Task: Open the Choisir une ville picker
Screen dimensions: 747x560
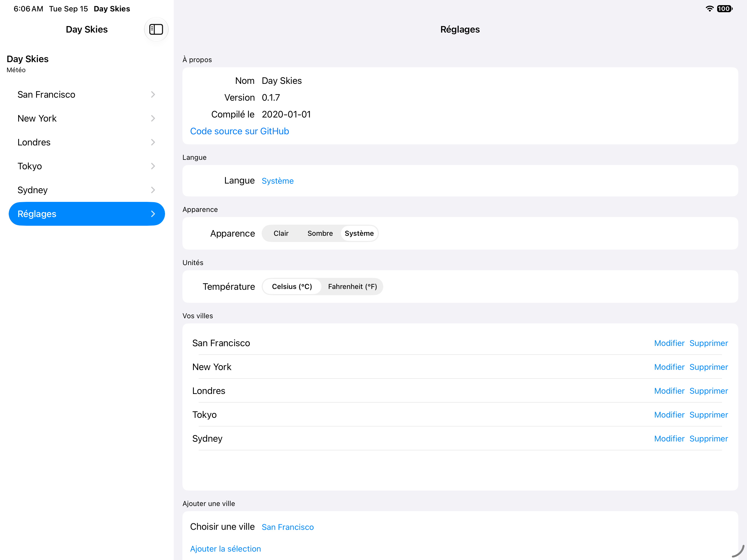Action: 287,527
